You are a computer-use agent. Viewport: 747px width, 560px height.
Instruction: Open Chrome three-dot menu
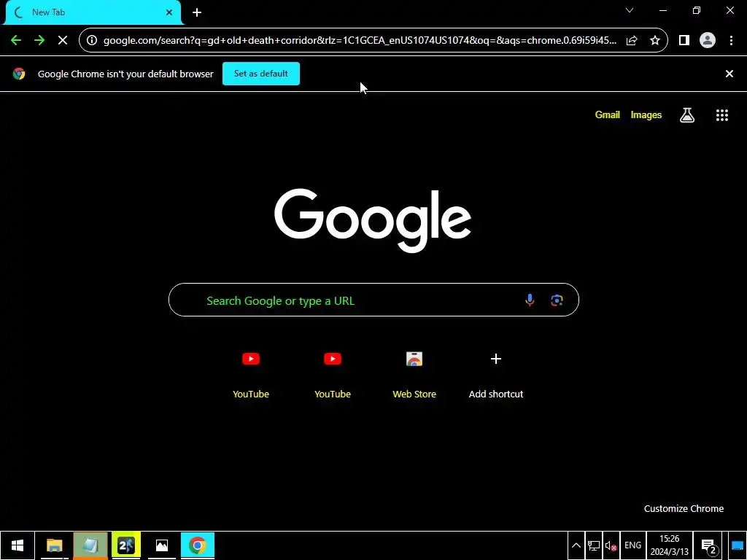[731, 41]
